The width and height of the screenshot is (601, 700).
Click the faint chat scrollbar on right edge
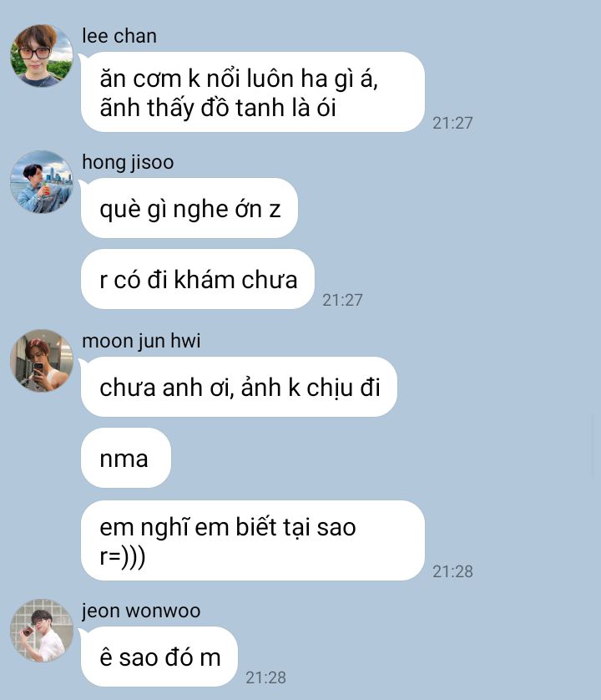pos(593,446)
